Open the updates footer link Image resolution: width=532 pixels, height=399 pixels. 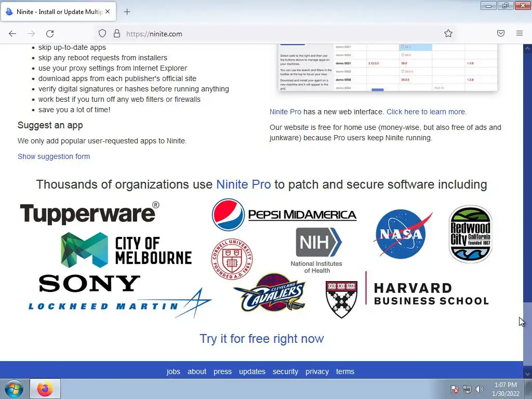coord(252,371)
